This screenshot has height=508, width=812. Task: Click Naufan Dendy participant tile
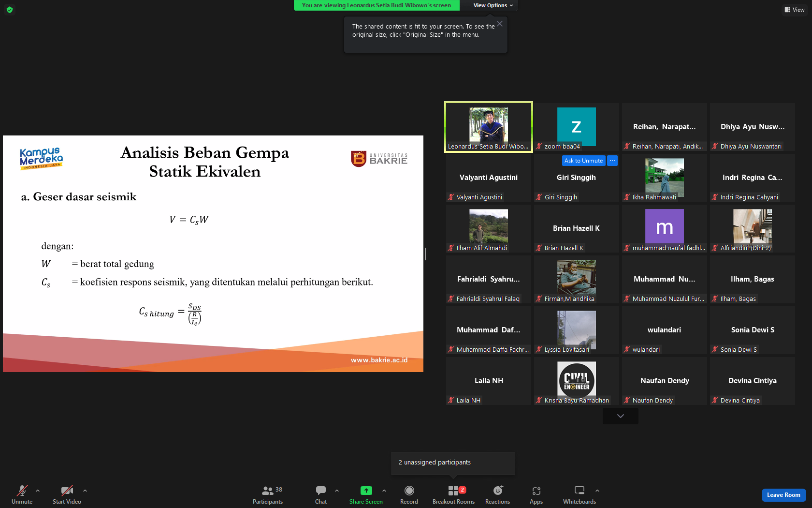(665, 381)
